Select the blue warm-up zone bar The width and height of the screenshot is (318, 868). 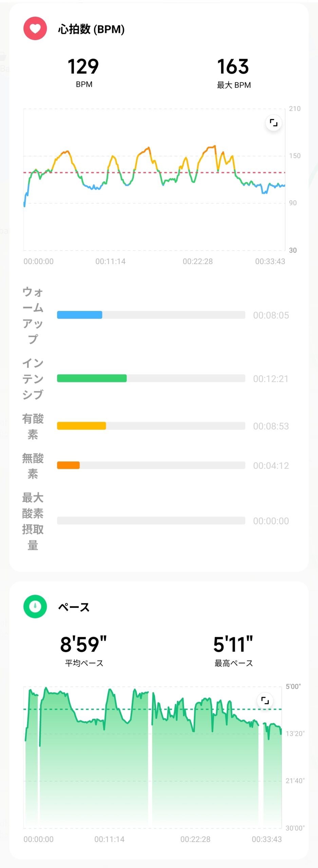point(151,315)
